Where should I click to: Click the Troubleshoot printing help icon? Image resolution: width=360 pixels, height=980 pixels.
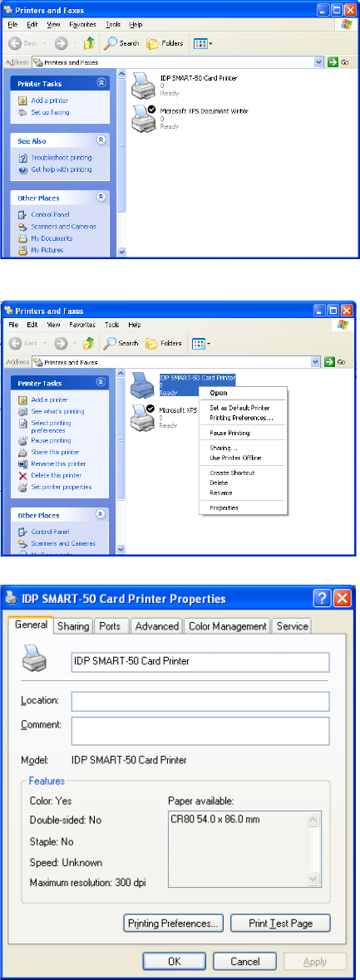[x=22, y=158]
